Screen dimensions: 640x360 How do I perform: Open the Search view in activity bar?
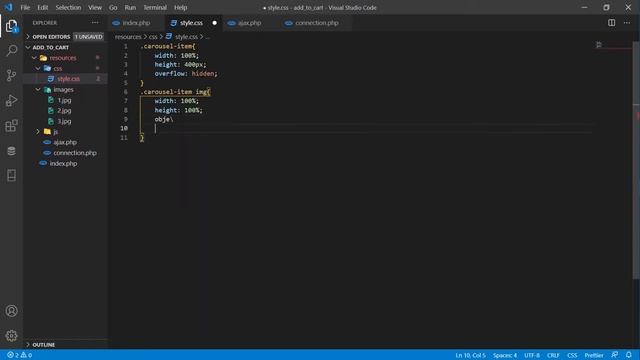[x=11, y=51]
